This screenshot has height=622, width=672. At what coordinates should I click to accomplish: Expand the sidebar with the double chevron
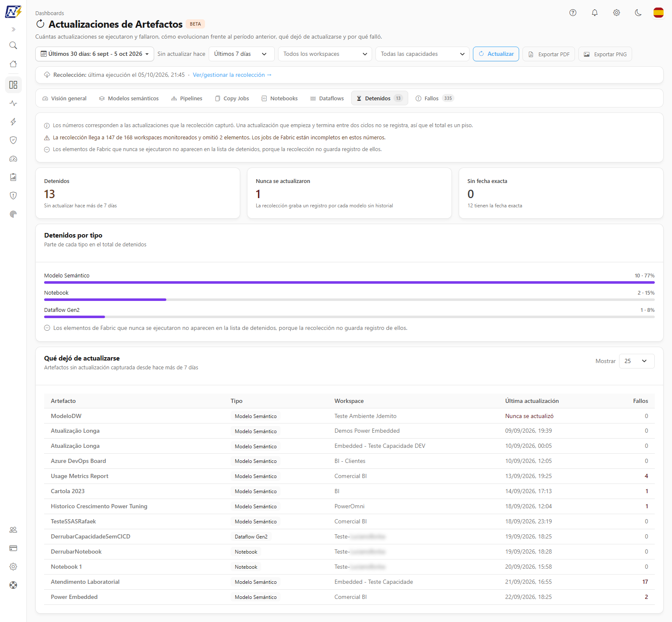pos(13,29)
